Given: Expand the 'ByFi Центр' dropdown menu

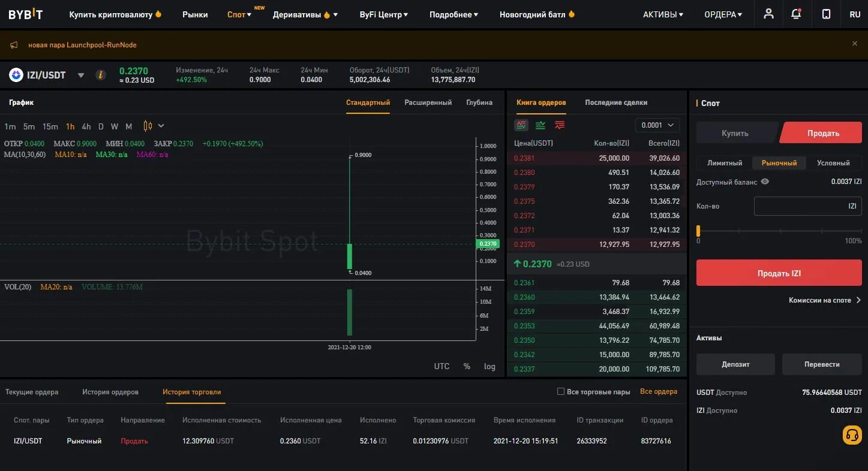Looking at the screenshot, I should [x=384, y=14].
